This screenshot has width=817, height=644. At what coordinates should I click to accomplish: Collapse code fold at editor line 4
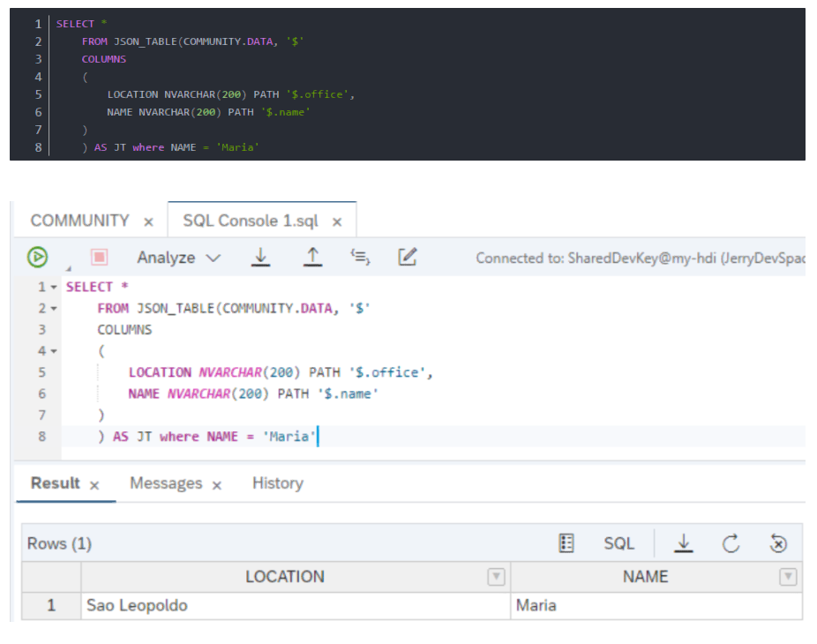click(54, 351)
